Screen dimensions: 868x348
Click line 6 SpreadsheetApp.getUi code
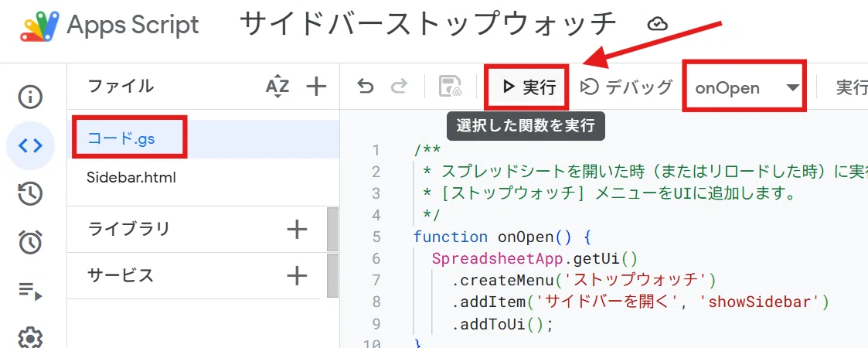[x=535, y=259]
